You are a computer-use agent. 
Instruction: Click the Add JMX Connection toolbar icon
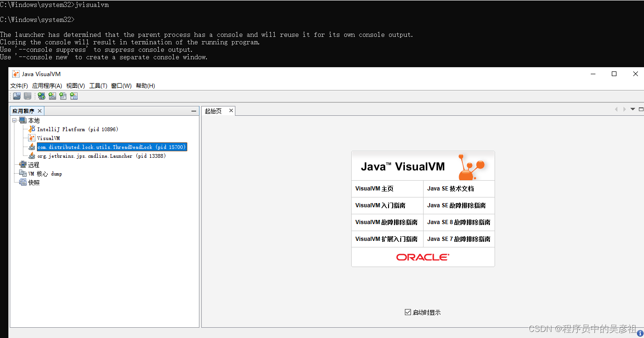[x=52, y=96]
